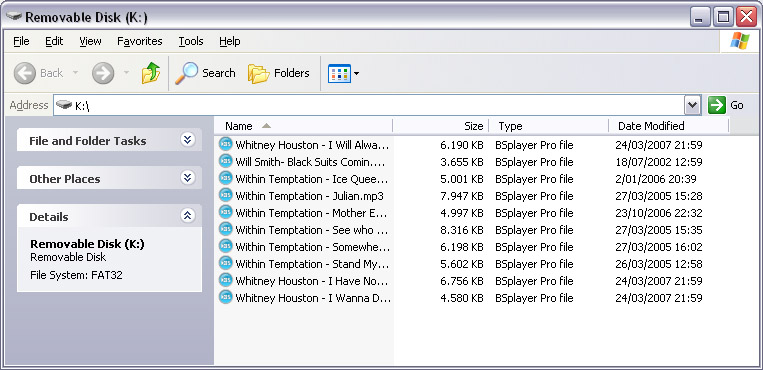Screen dimensions: 763x370
Task: Select file name Whitney Houston - I Have No...
Action: click(x=312, y=281)
